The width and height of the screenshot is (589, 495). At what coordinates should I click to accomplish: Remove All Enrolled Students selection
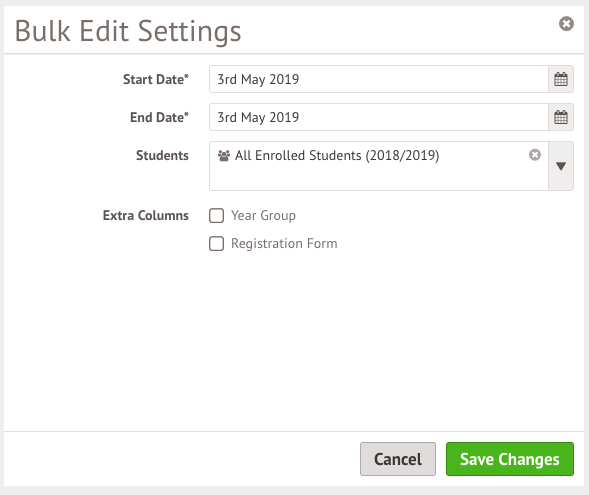pyautogui.click(x=535, y=155)
